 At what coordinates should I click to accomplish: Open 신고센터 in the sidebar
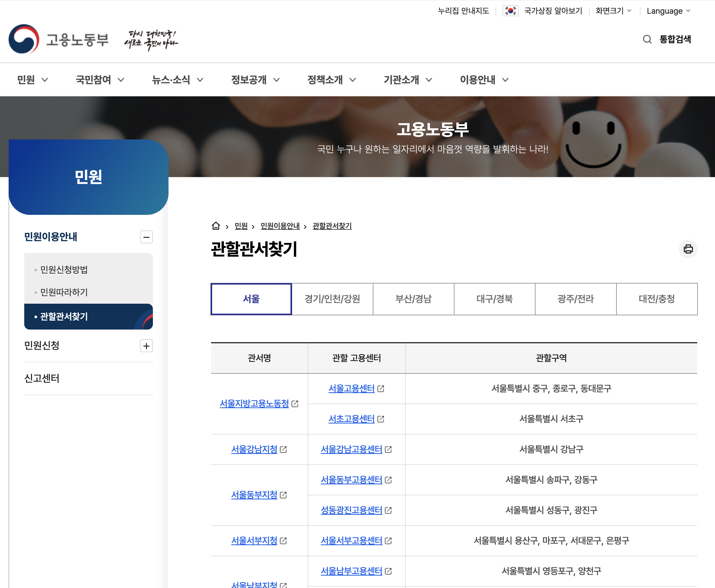click(42, 378)
